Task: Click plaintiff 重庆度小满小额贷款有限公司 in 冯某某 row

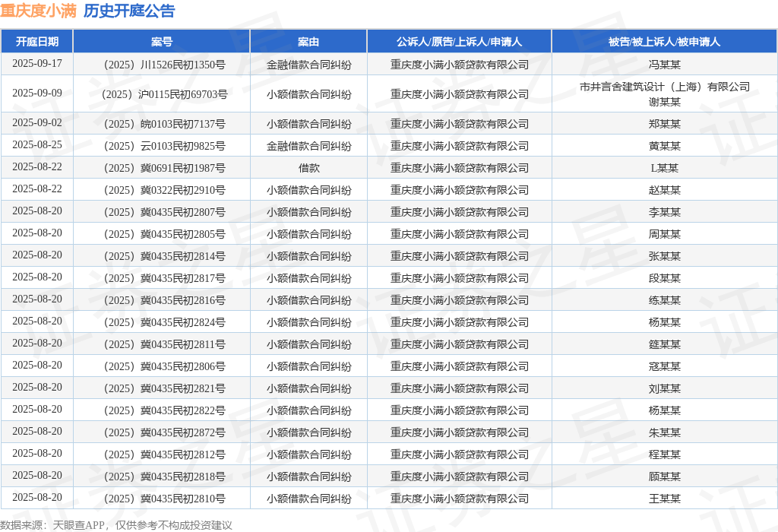Action: pos(459,65)
